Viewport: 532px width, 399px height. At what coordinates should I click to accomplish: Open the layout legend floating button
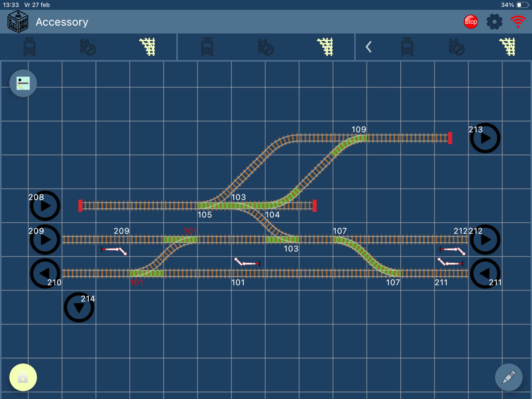[x=23, y=83]
